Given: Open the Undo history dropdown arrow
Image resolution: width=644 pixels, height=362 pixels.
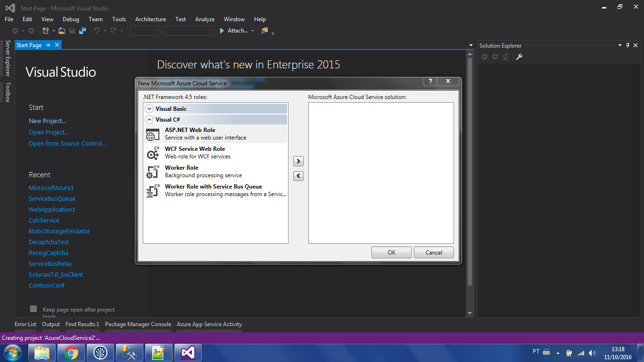Looking at the screenshot, I should pyautogui.click(x=105, y=31).
